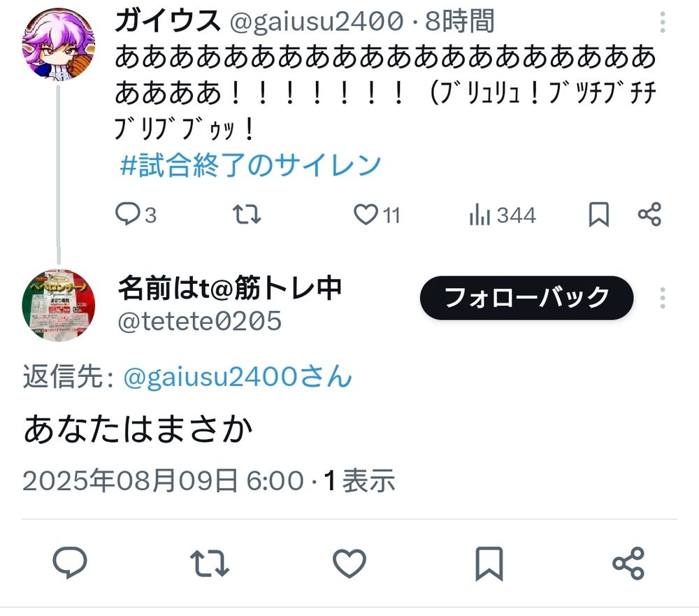This screenshot has width=699, height=616.
Task: Open the @gaiusu2400さん reply-to link
Action: click(238, 376)
